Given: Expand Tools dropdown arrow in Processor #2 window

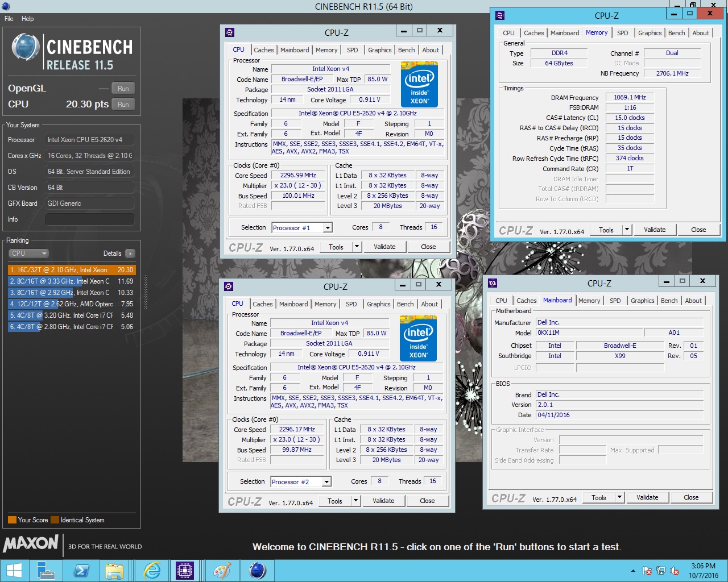Looking at the screenshot, I should coord(355,501).
